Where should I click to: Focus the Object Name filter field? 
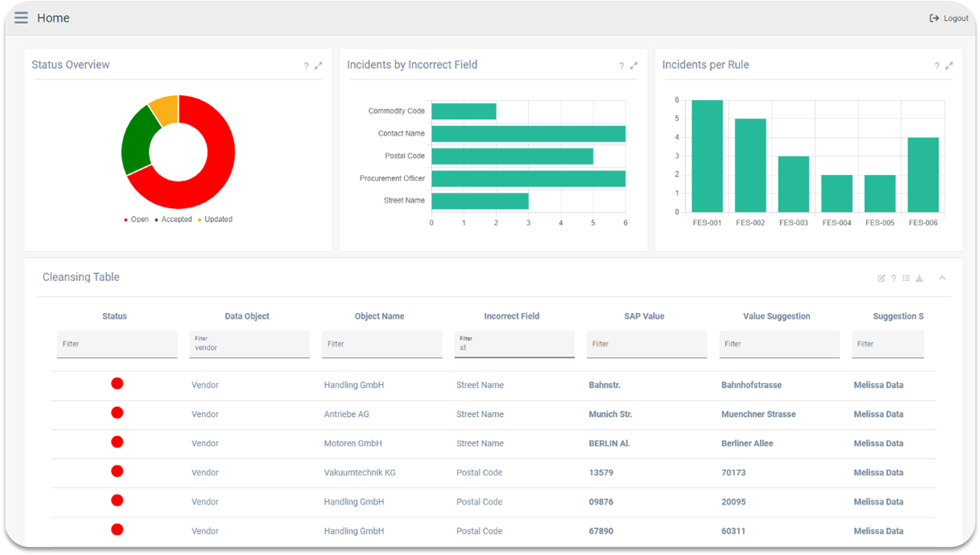click(x=381, y=344)
